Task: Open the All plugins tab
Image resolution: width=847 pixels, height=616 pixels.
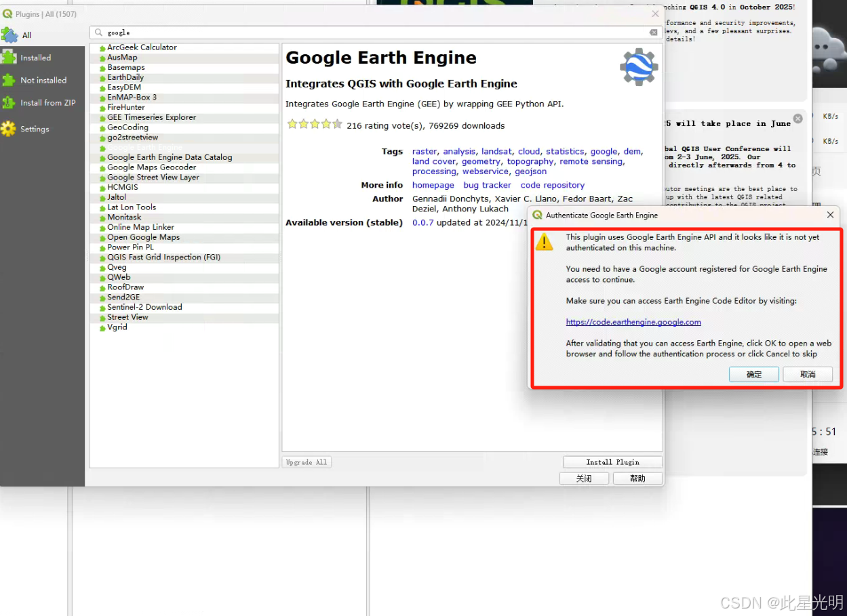Action: (x=42, y=35)
